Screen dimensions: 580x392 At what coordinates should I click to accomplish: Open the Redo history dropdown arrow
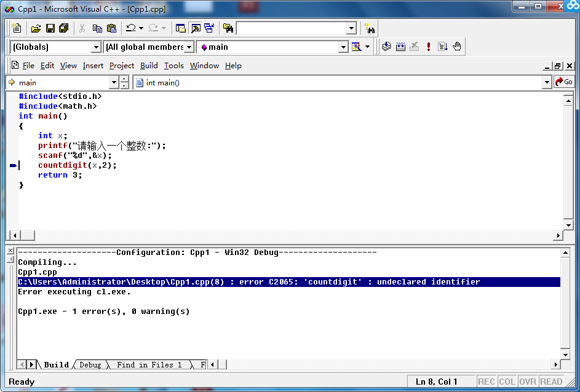pos(164,28)
